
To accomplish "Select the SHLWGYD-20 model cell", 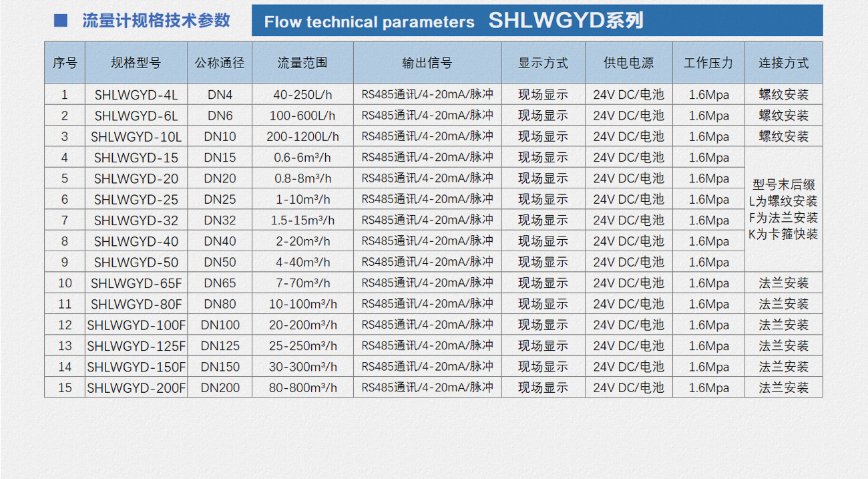I will pos(136,178).
